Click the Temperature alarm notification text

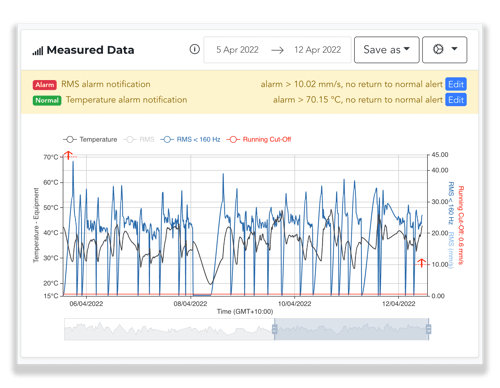click(x=127, y=100)
